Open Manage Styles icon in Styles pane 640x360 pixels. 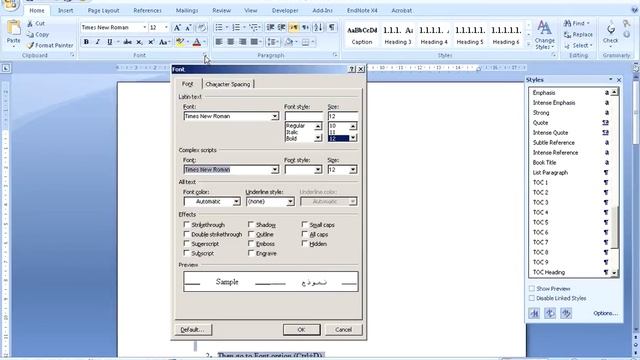pyautogui.click(x=566, y=313)
